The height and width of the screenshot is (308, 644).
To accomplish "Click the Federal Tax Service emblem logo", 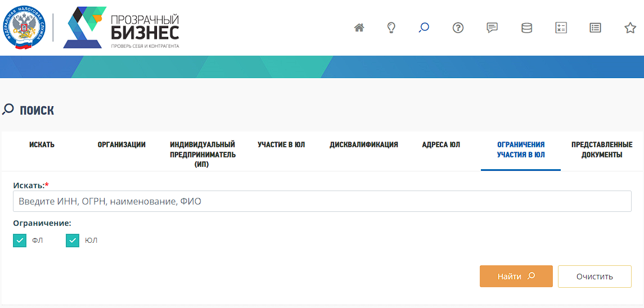I will 24,28.
